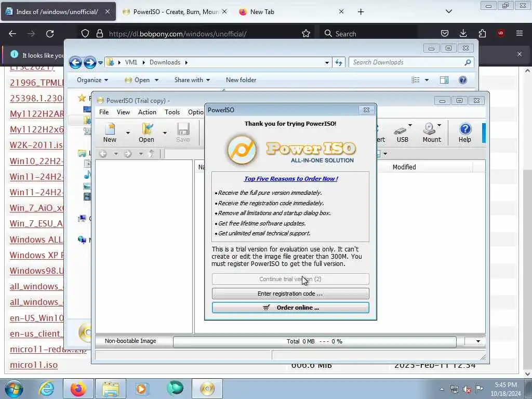Viewport: 532px width, 399px height.
Task: Click the Explorer back arrow button
Action: [x=75, y=62]
